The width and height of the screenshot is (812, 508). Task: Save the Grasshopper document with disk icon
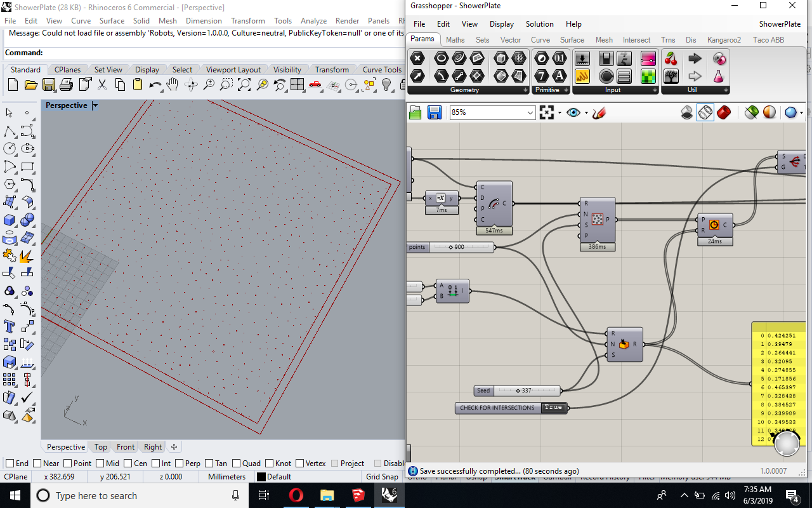(435, 112)
